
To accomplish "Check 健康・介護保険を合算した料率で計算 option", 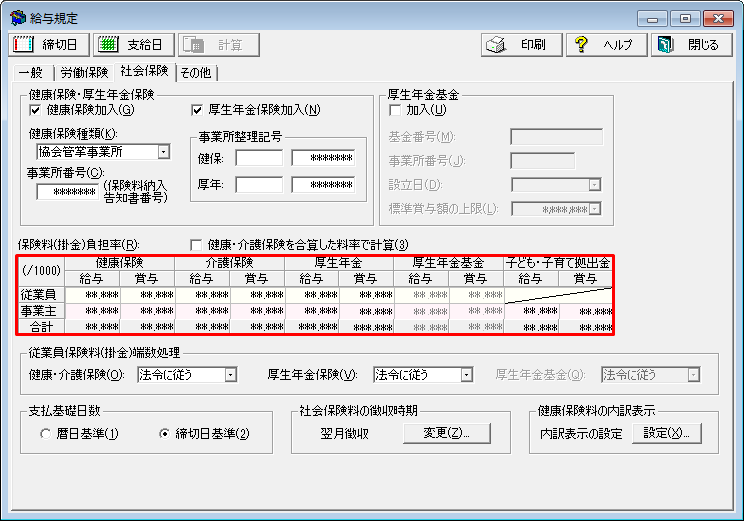I will 197,245.
